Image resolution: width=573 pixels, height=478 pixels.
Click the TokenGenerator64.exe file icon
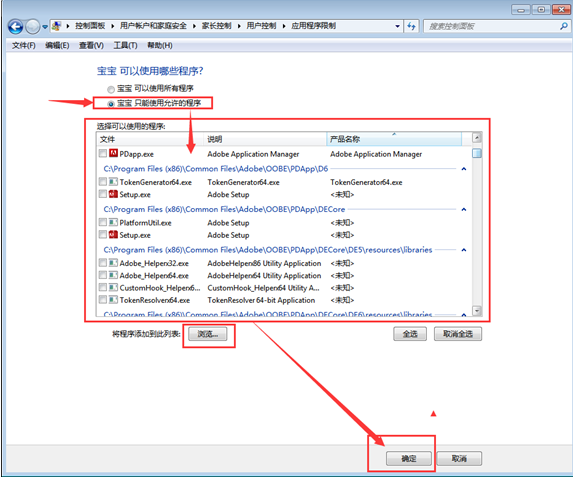[x=113, y=182]
